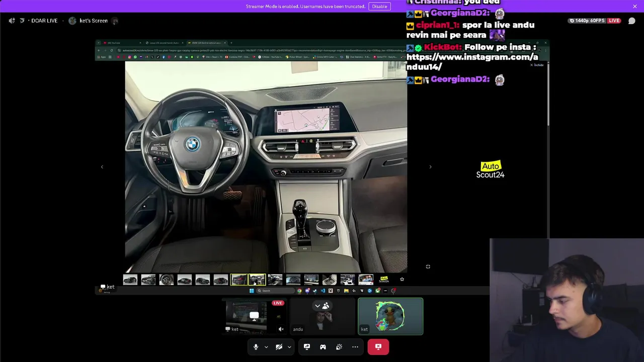Select the AutoScout24 logo thumbnail in the strip
The width and height of the screenshot is (644, 362).
point(384,280)
